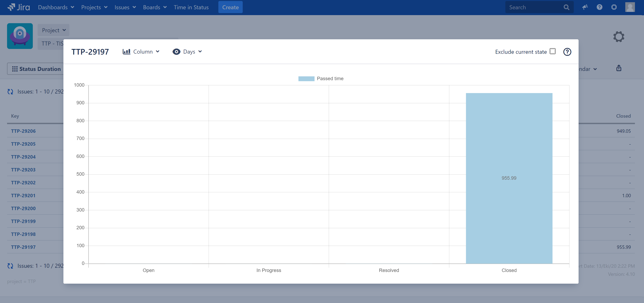Open issue link TTP-29206

coord(23,131)
